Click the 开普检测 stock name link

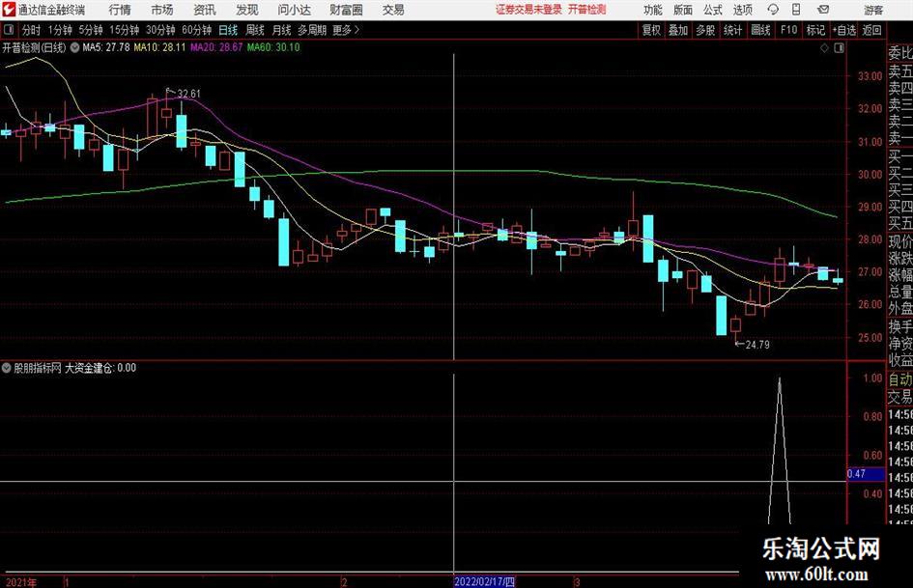point(587,10)
